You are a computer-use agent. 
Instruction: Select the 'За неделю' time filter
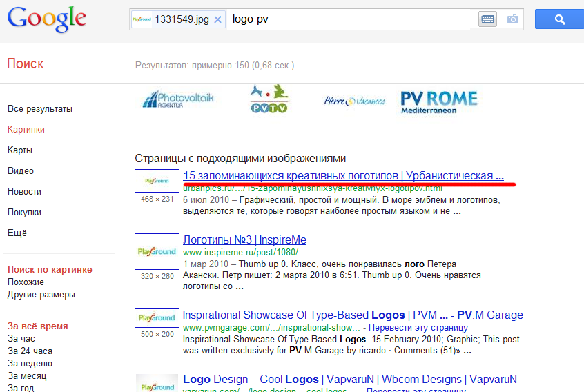click(30, 363)
